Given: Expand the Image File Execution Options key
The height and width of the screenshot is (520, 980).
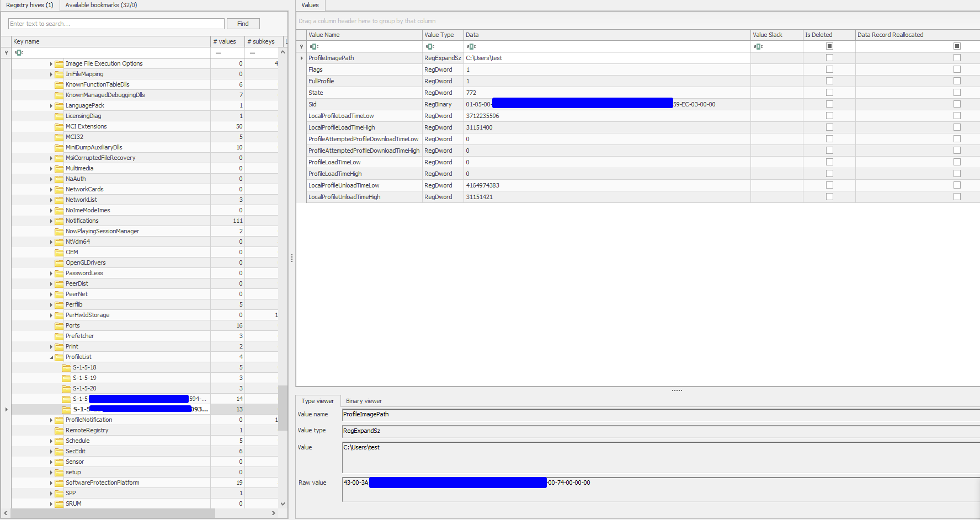Looking at the screenshot, I should pos(51,64).
